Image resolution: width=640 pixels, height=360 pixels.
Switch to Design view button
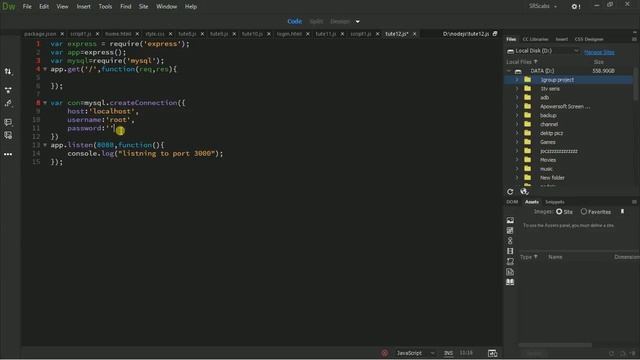coord(340,21)
